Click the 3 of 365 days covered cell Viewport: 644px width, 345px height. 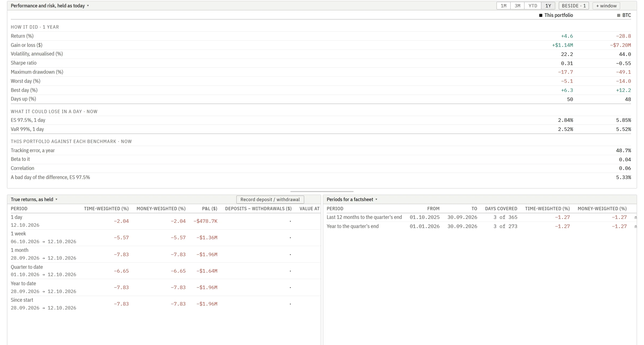click(x=505, y=217)
